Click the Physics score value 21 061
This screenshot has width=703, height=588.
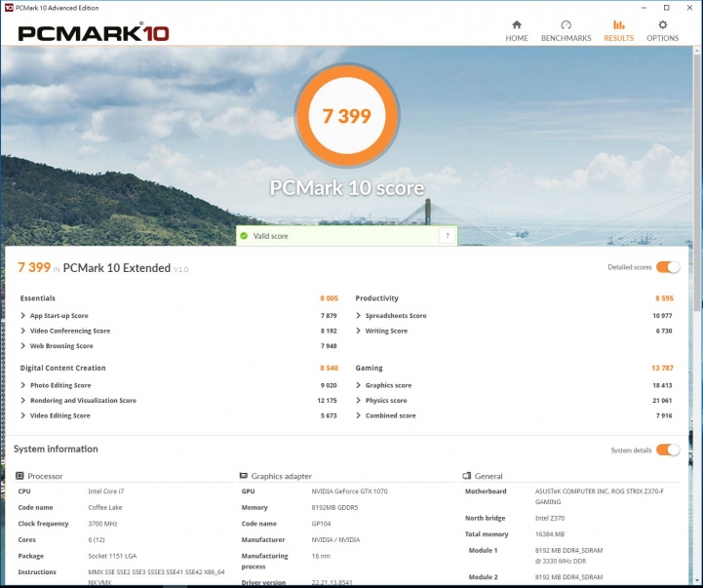(x=662, y=401)
